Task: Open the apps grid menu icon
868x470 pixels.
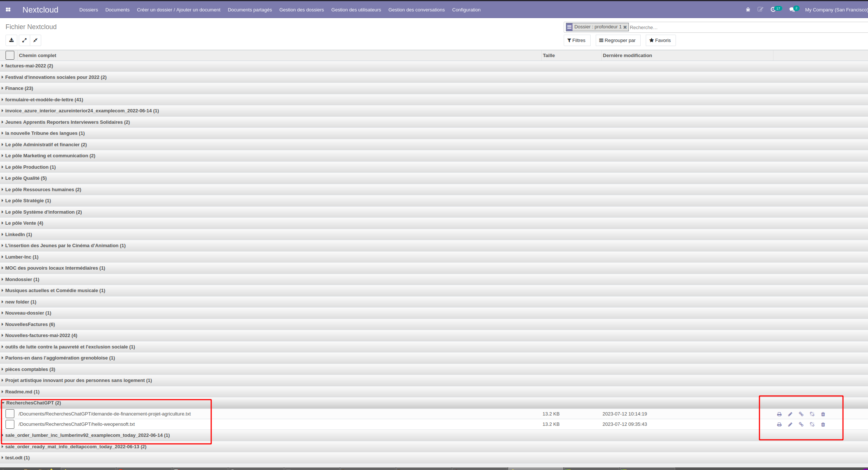Action: tap(8, 10)
